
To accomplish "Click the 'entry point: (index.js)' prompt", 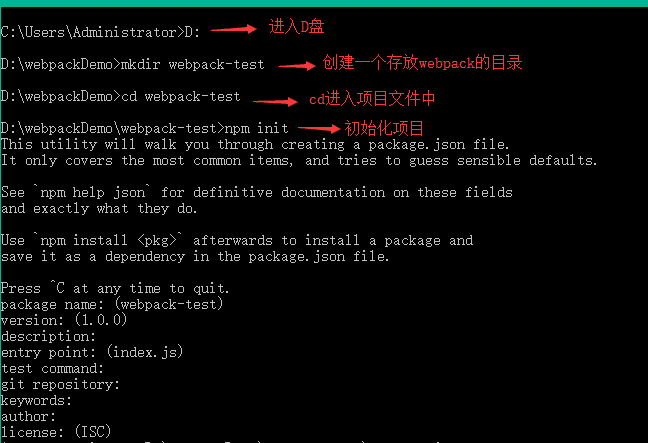I will click(92, 352).
